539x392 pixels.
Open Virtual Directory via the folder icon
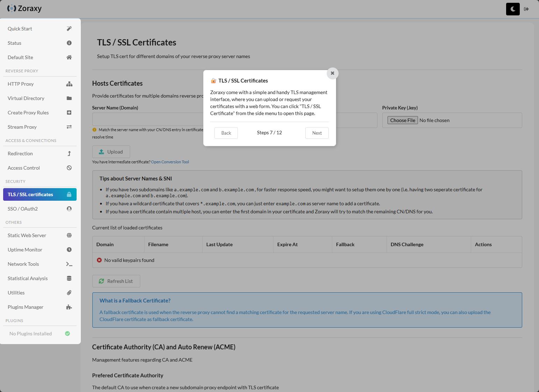(69, 98)
